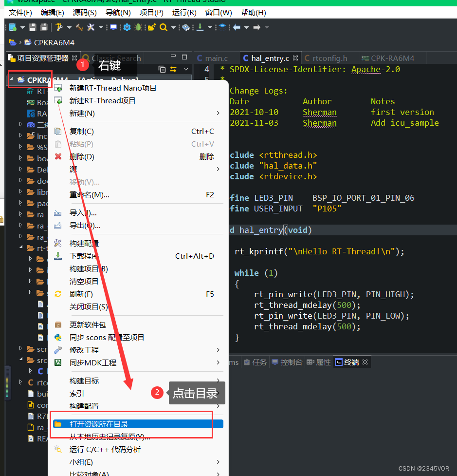The width and height of the screenshot is (457, 476).
Task: Expand the 修改工程 submenu arrow
Action: tap(218, 350)
